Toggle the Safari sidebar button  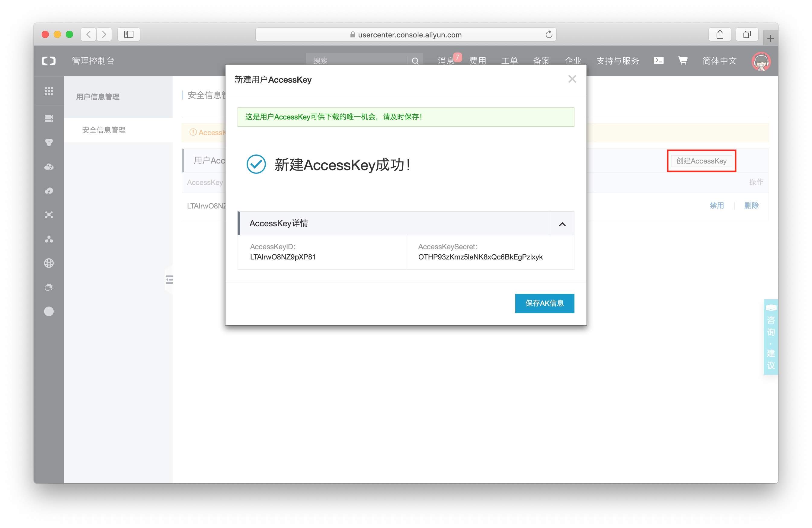coord(129,34)
